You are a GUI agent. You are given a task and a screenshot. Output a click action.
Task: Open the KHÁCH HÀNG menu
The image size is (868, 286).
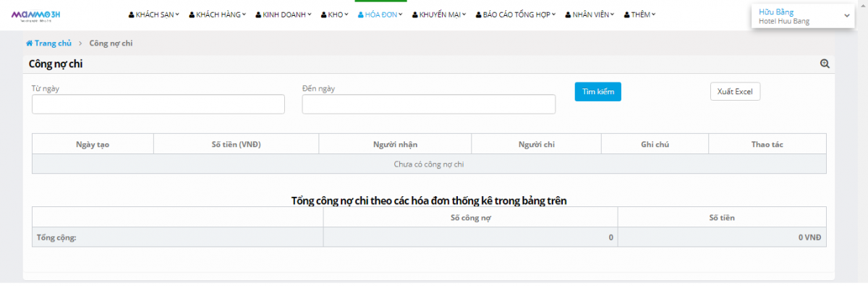click(217, 14)
